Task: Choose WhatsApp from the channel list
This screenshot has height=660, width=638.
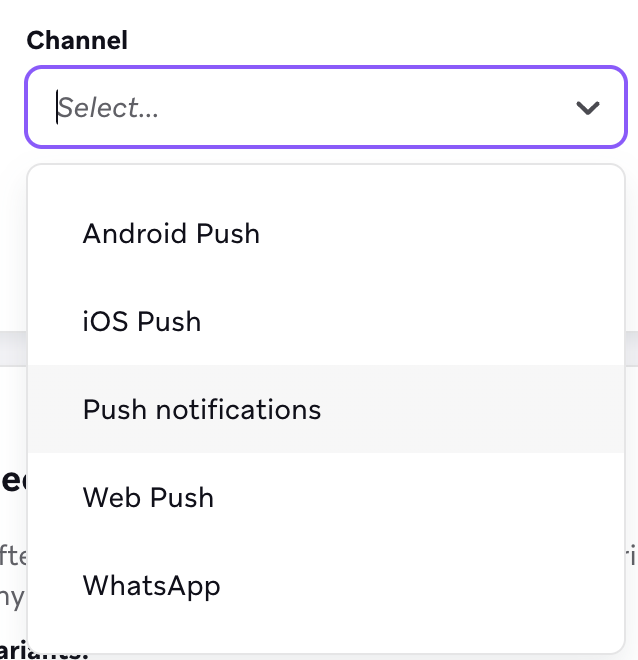Action: click(x=151, y=586)
